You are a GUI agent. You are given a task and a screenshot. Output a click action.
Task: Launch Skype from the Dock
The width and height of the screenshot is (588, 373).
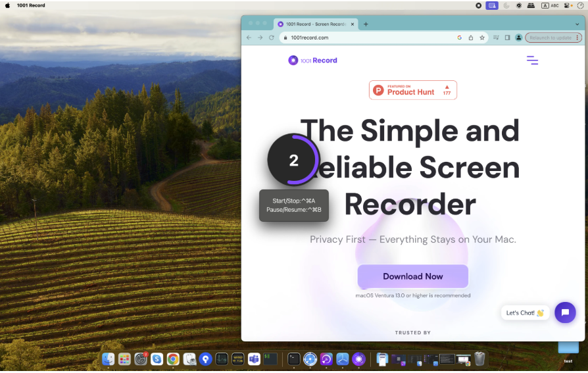click(157, 359)
